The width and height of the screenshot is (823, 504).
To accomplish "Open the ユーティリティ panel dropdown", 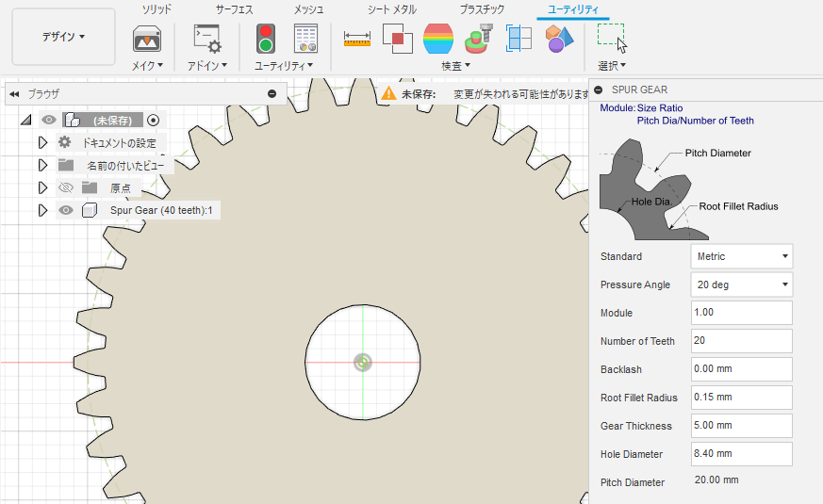I will coord(284,66).
